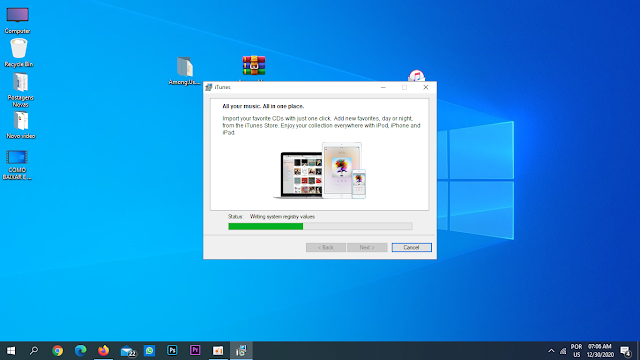Click the disabled maximize button of iTunes installer
640x360 pixels.
(x=404, y=87)
